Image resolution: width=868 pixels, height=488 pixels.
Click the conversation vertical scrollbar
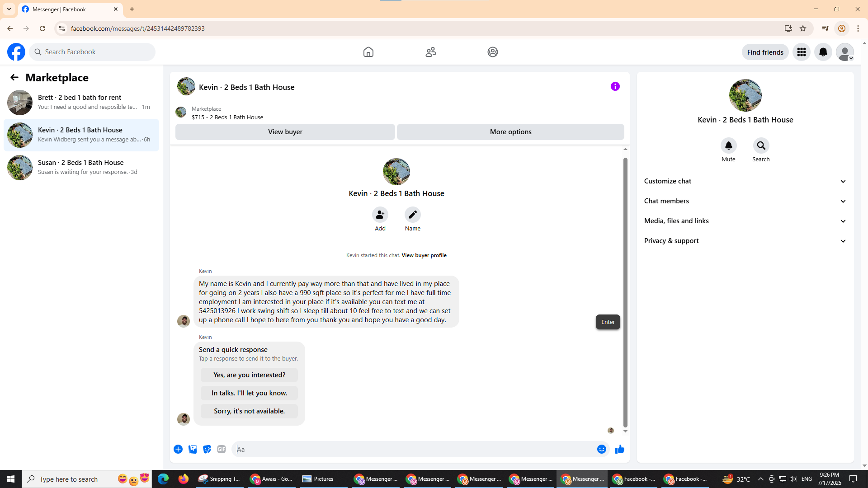(x=625, y=292)
